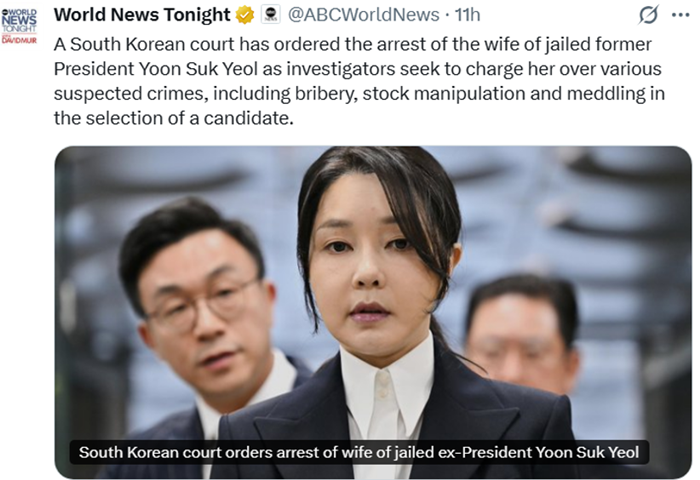The height and width of the screenshot is (480, 700).
Task: Open the three-dot more options menu
Action: click(x=680, y=15)
